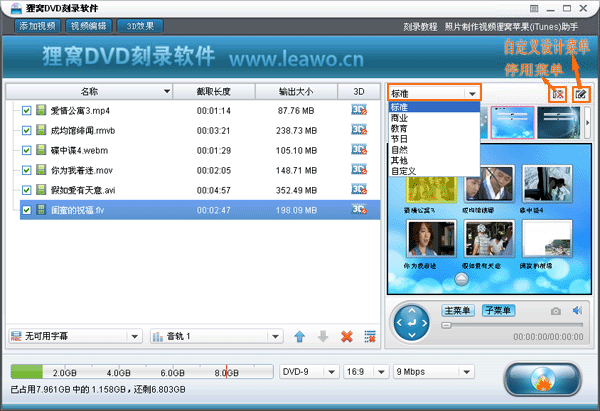Select 其他 template category

[x=434, y=160]
